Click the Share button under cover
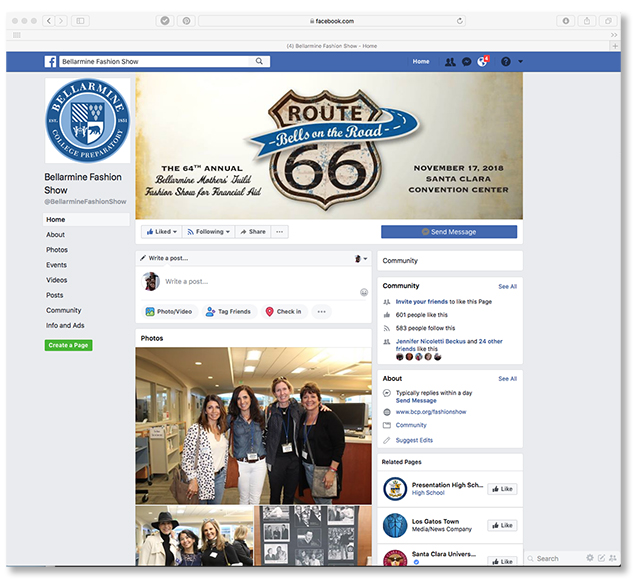Viewport: 640px width, 579px height. (253, 232)
